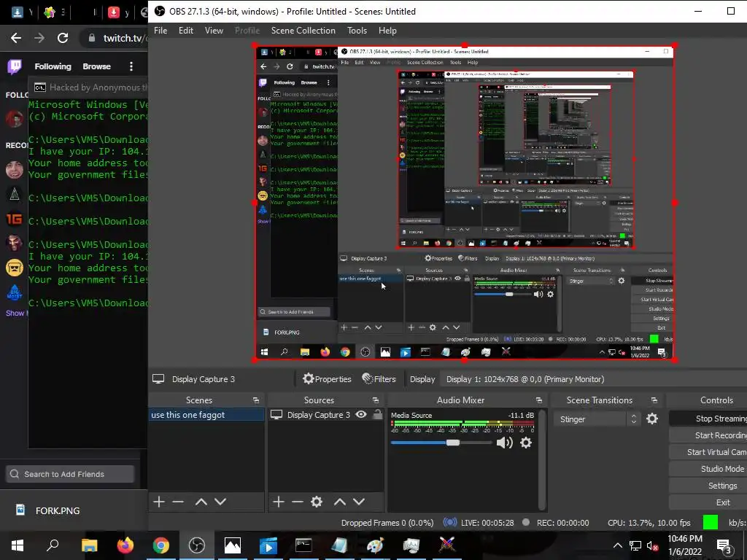This screenshot has width=747, height=560.
Task: Open the Tools menu in OBS
Action: pos(357,31)
